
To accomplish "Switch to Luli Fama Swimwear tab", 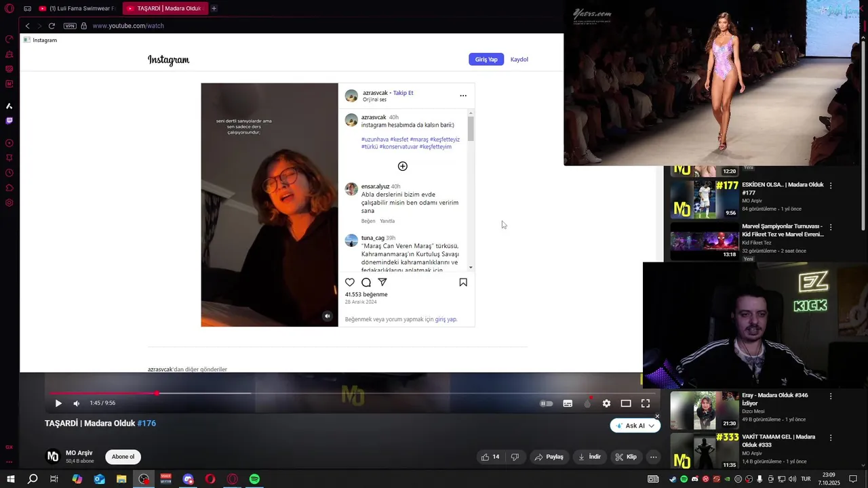I will click(77, 9).
